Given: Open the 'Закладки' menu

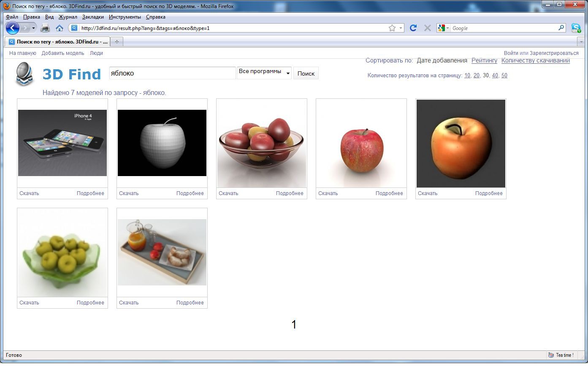Looking at the screenshot, I should (93, 17).
